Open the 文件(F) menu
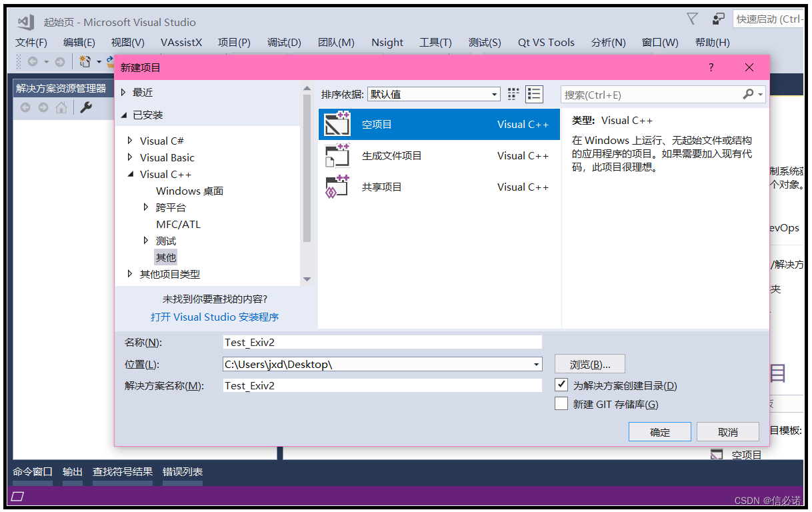 31,42
